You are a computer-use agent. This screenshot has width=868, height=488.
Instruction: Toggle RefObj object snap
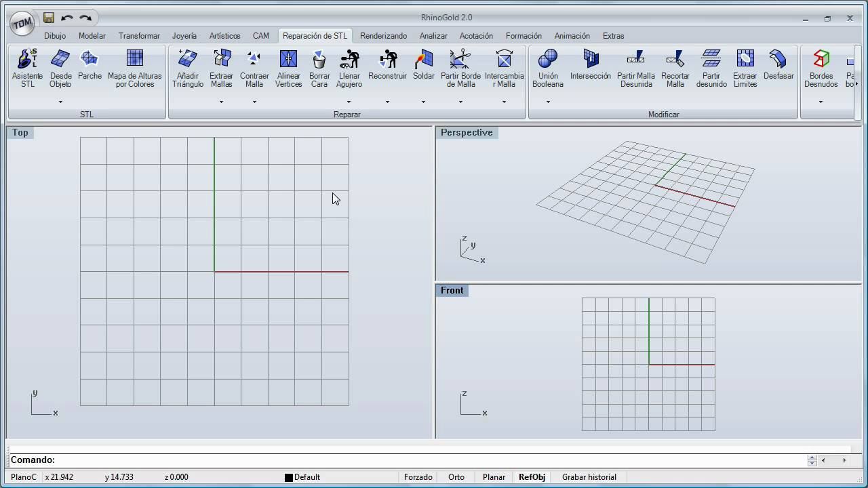(x=532, y=477)
